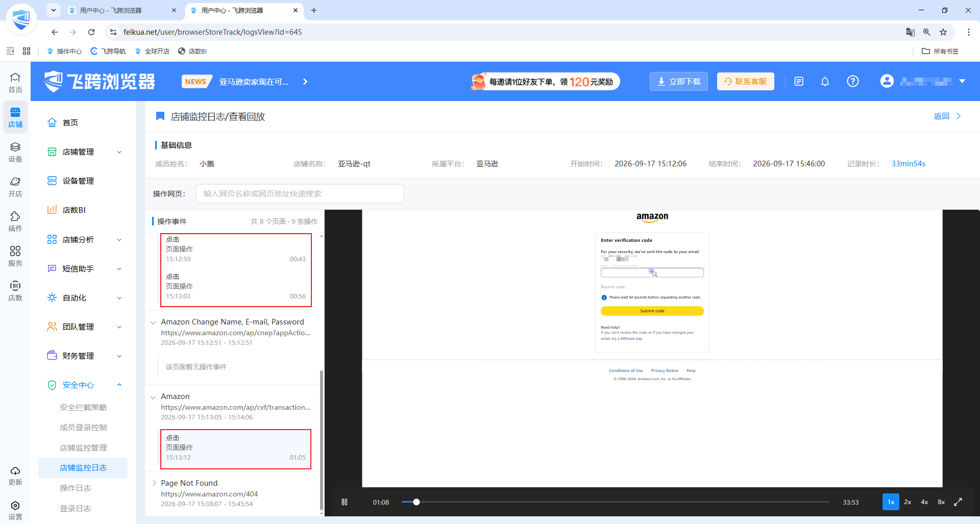Screen dimensions: 980x524
Task: Focus the 操作网页 search input field
Action: click(300, 194)
